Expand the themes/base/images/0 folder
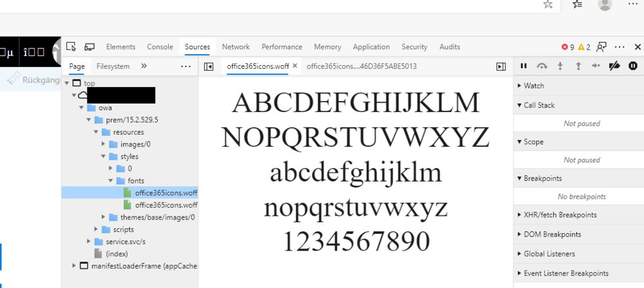 (97, 218)
